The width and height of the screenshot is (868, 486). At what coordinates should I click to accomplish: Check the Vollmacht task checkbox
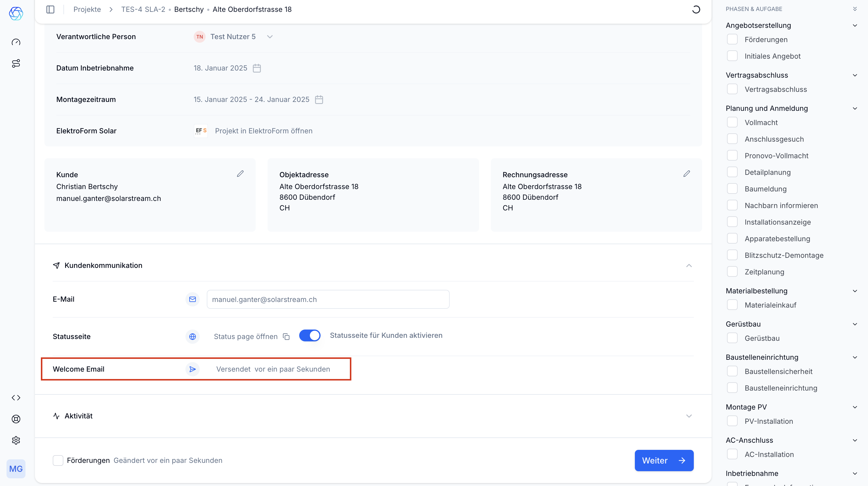coord(732,122)
